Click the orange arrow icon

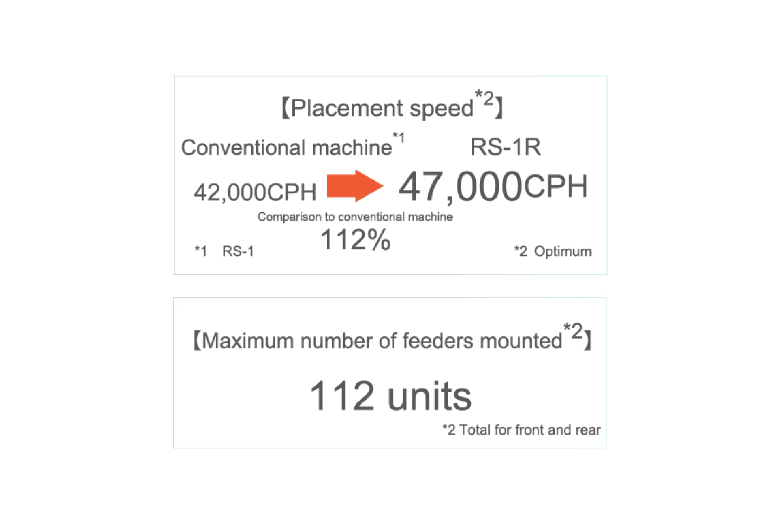(355, 186)
